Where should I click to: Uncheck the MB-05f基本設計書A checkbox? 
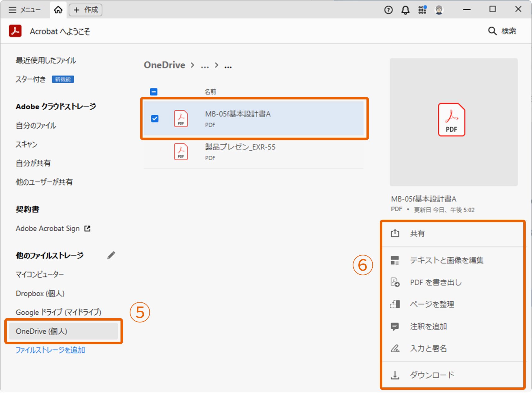[155, 119]
